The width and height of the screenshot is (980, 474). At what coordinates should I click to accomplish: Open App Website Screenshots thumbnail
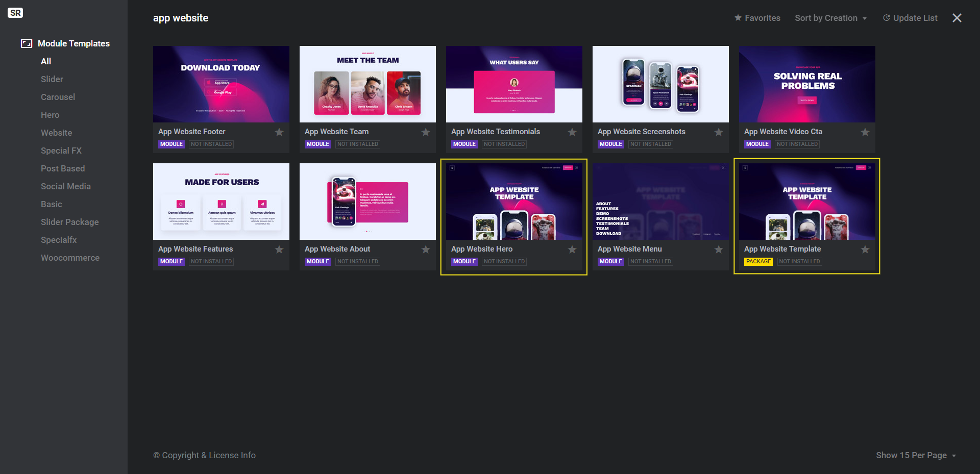tap(660, 84)
